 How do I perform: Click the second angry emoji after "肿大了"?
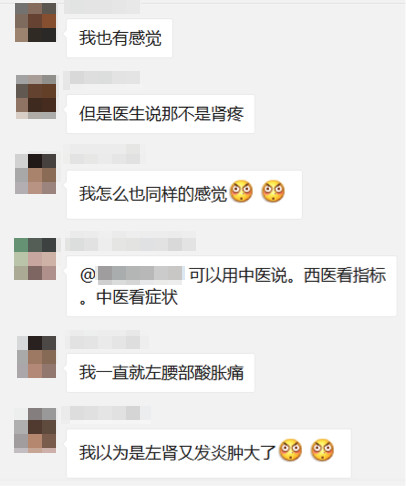[322, 450]
